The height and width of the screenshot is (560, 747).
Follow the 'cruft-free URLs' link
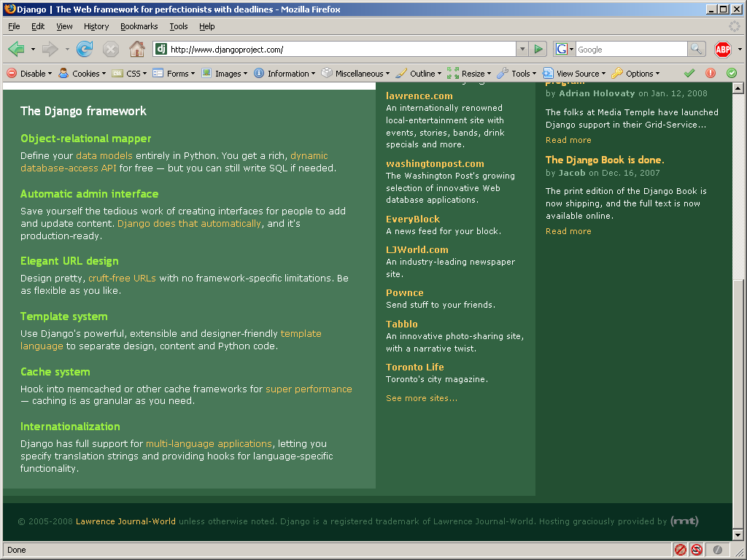(x=122, y=278)
